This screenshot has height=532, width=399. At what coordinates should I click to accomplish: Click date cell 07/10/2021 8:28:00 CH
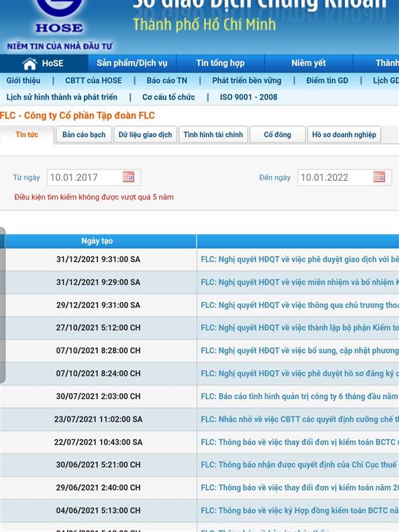98,350
